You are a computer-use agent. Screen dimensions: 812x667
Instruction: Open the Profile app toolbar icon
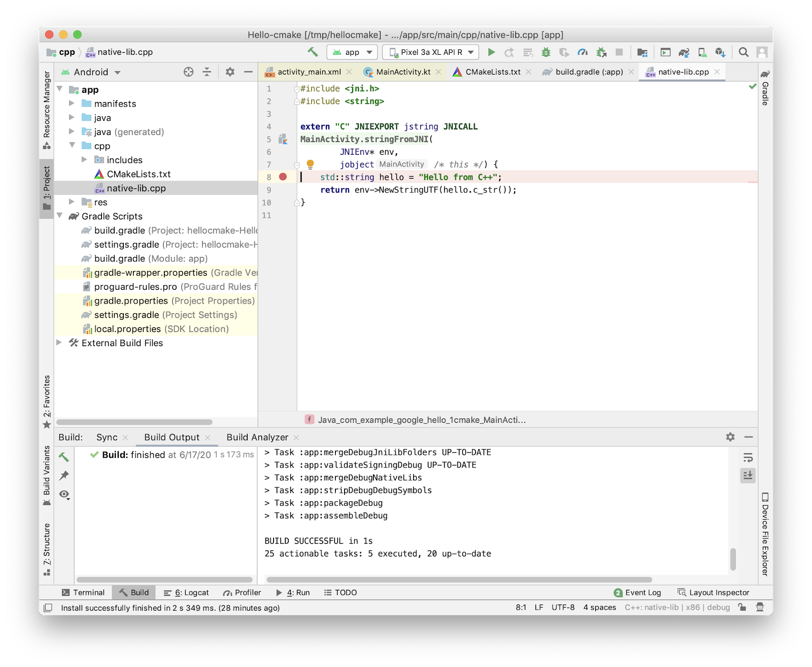[x=583, y=52]
